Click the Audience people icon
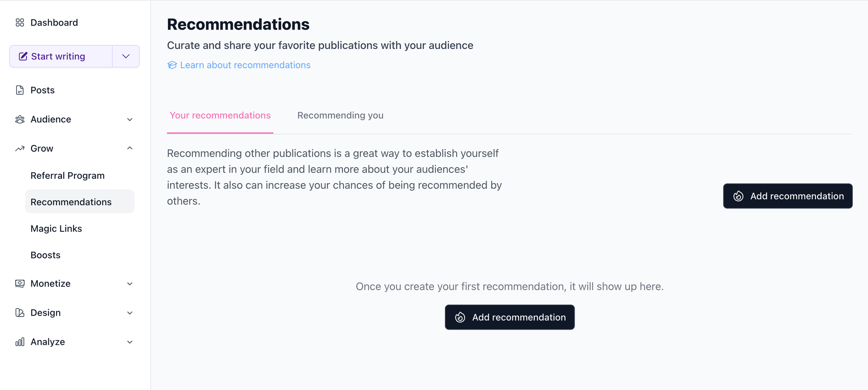This screenshot has height=390, width=868. tap(20, 119)
